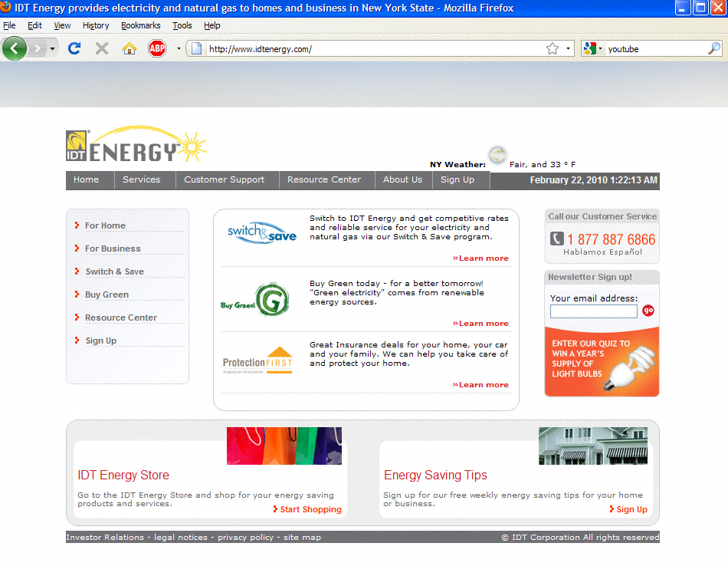Go to the browser home page icon
Image resolution: width=728 pixels, height=566 pixels.
tap(129, 48)
